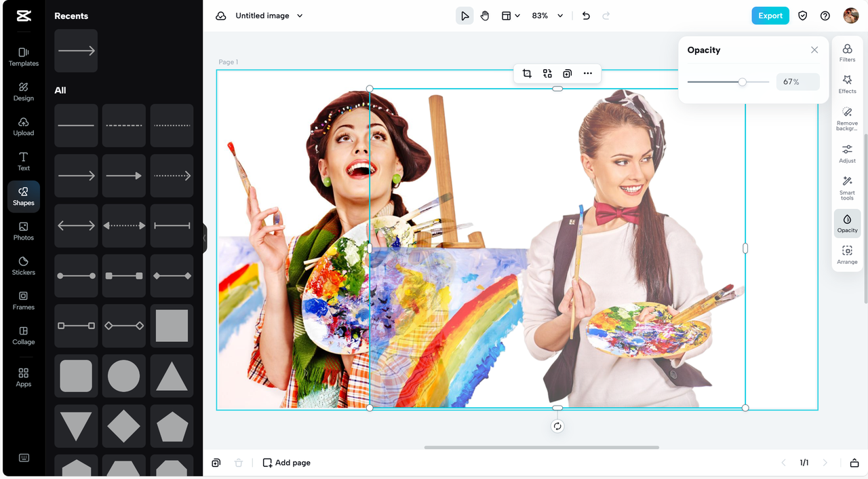Open the CapCut home logo

point(23,16)
